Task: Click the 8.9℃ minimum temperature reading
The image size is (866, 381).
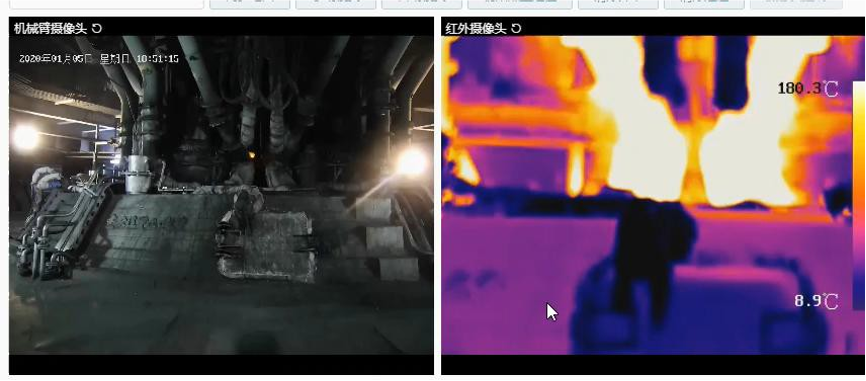Action: pos(816,301)
